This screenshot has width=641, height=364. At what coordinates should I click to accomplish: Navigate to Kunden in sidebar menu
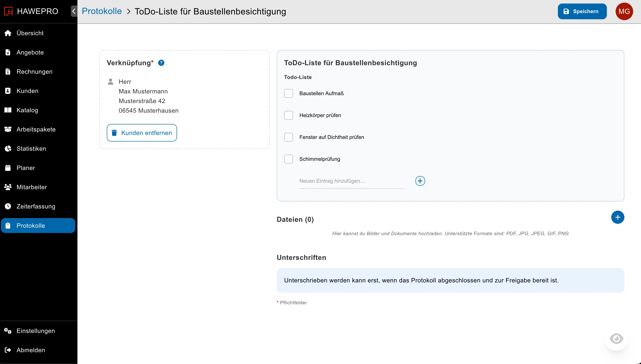point(28,91)
